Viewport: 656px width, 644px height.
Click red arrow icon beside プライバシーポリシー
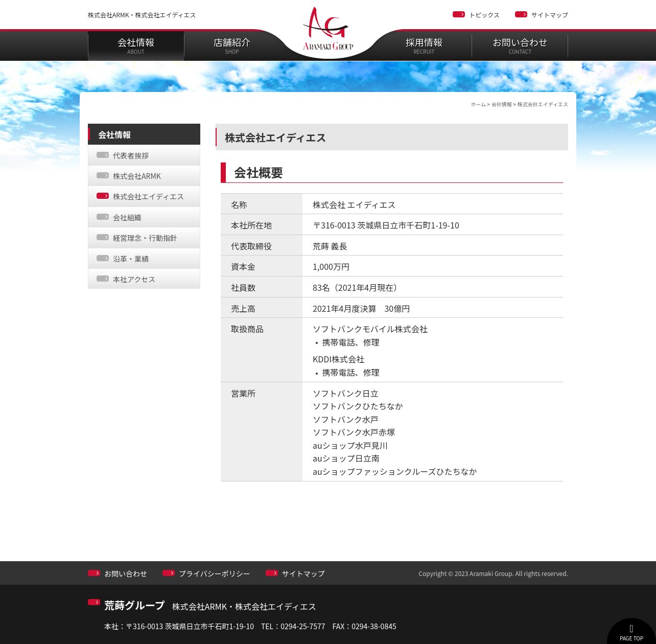169,573
